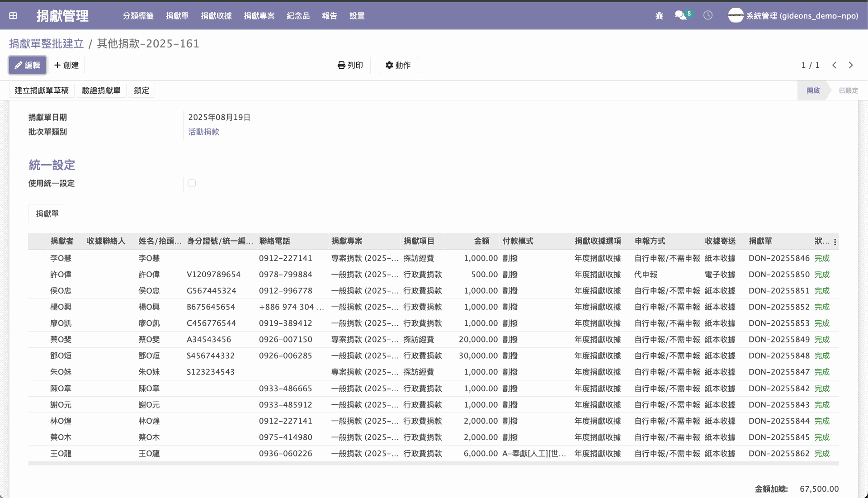Open the donation row DON-20255850
The image size is (868, 498).
[x=778, y=275]
